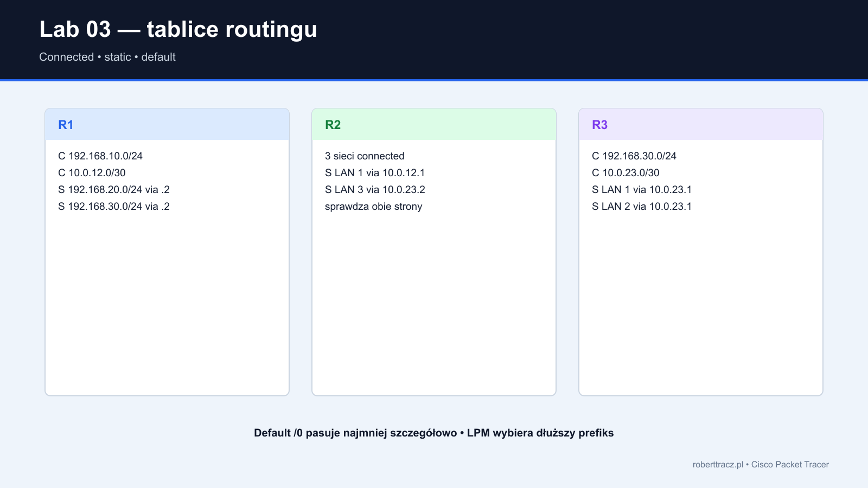Select the R3 card header
868x488 pixels.
tap(701, 125)
